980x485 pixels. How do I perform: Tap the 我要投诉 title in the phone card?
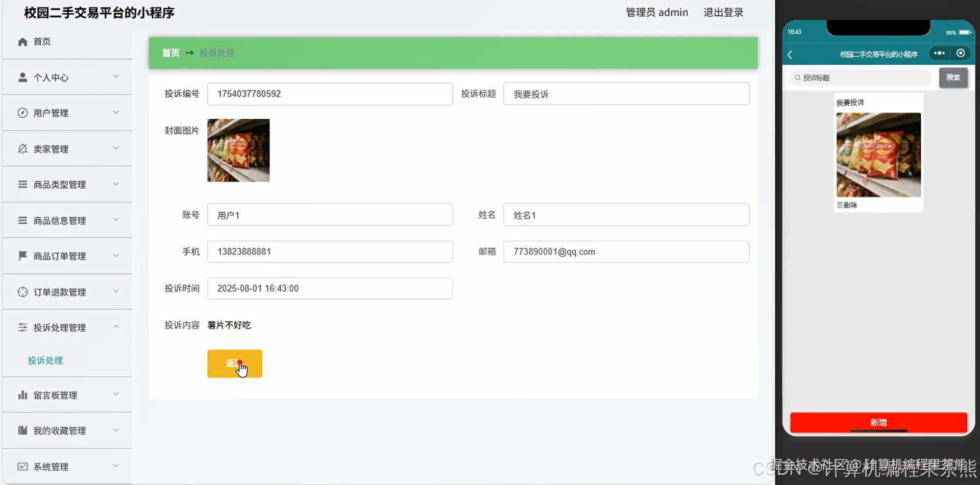coord(850,103)
